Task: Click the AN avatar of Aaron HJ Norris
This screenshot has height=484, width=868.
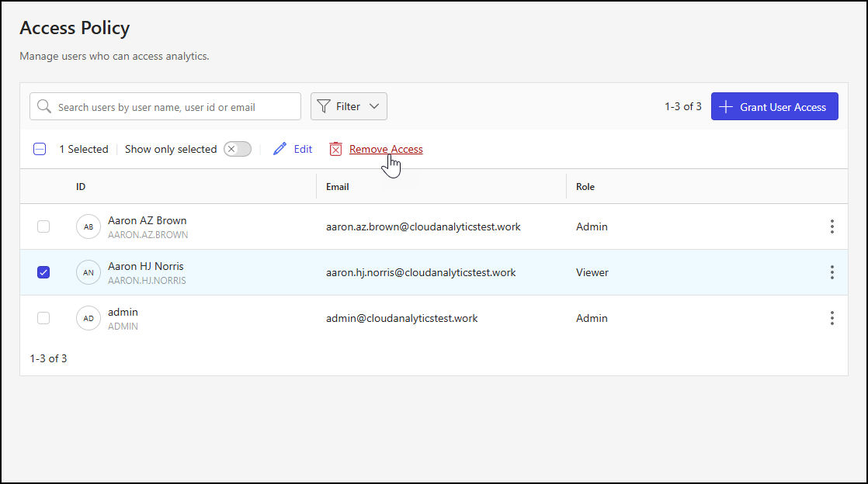Action: (x=89, y=273)
